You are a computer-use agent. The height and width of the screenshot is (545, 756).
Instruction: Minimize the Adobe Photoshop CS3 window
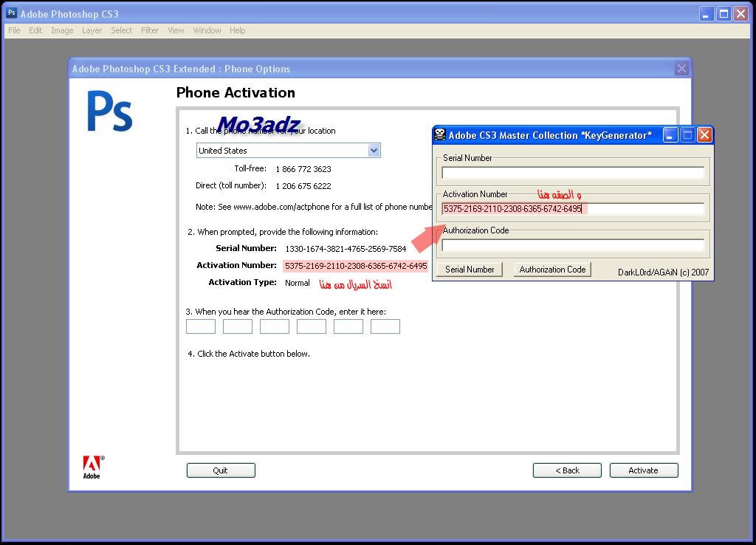(x=707, y=14)
